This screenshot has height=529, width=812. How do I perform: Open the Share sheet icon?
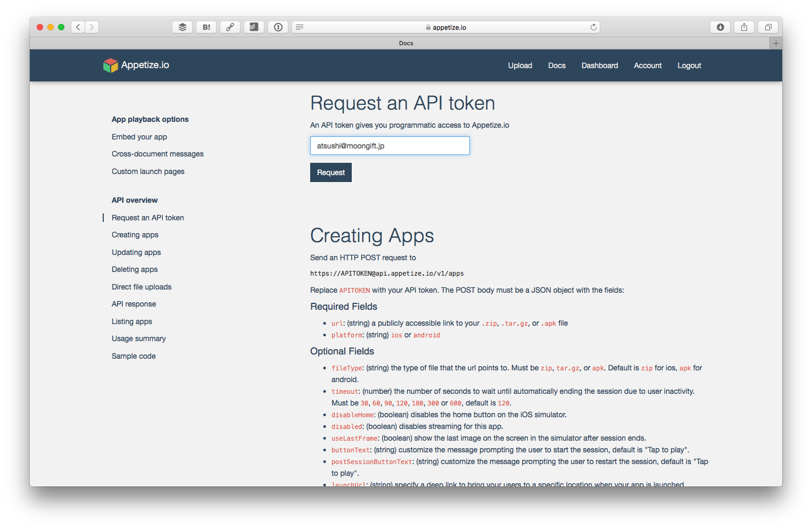744,27
